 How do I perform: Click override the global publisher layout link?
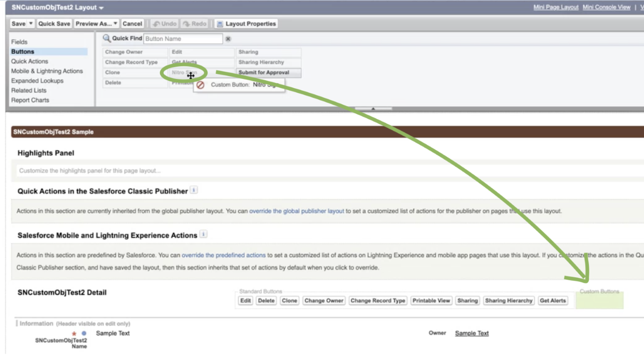[x=296, y=211]
